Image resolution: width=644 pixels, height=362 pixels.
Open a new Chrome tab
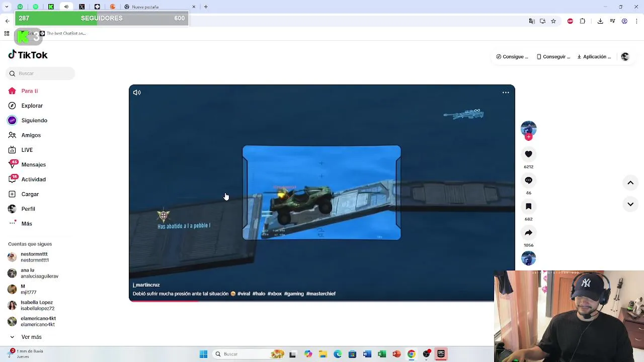tap(206, 7)
